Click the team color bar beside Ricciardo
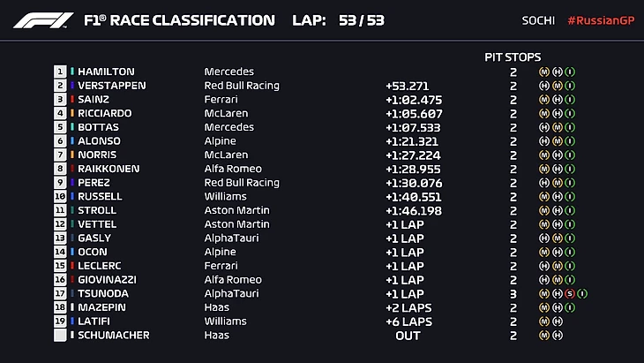Image resolution: width=644 pixels, height=363 pixels. click(72, 113)
